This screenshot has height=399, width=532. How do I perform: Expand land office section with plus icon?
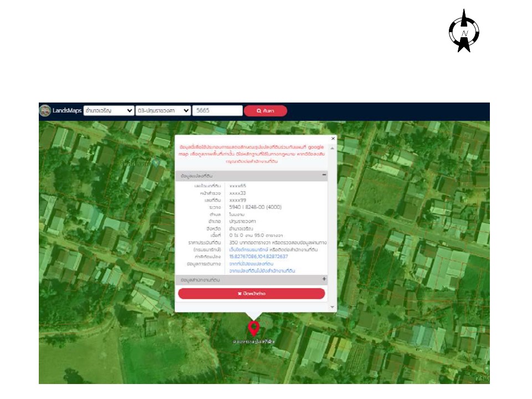tap(324, 279)
